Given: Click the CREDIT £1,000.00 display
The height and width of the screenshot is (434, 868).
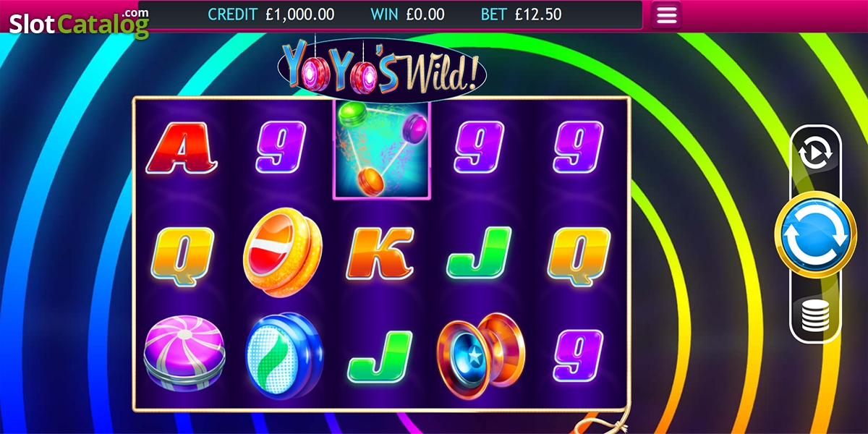Looking at the screenshot, I should (x=271, y=14).
